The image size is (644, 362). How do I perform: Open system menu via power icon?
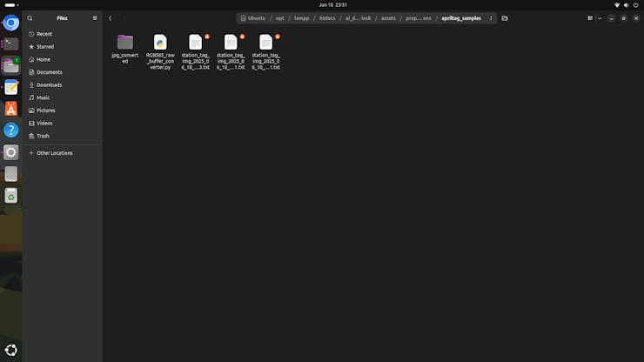click(x=636, y=5)
